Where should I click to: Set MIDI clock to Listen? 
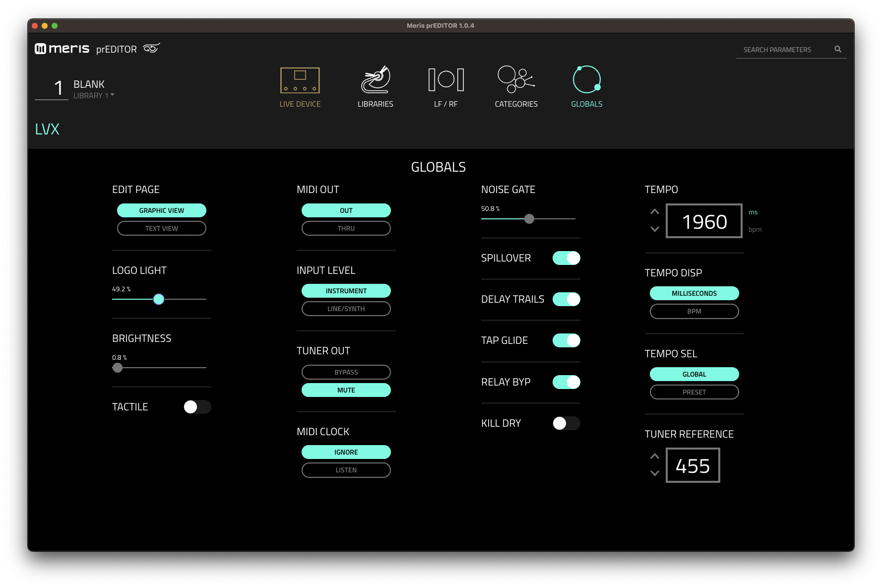click(346, 470)
